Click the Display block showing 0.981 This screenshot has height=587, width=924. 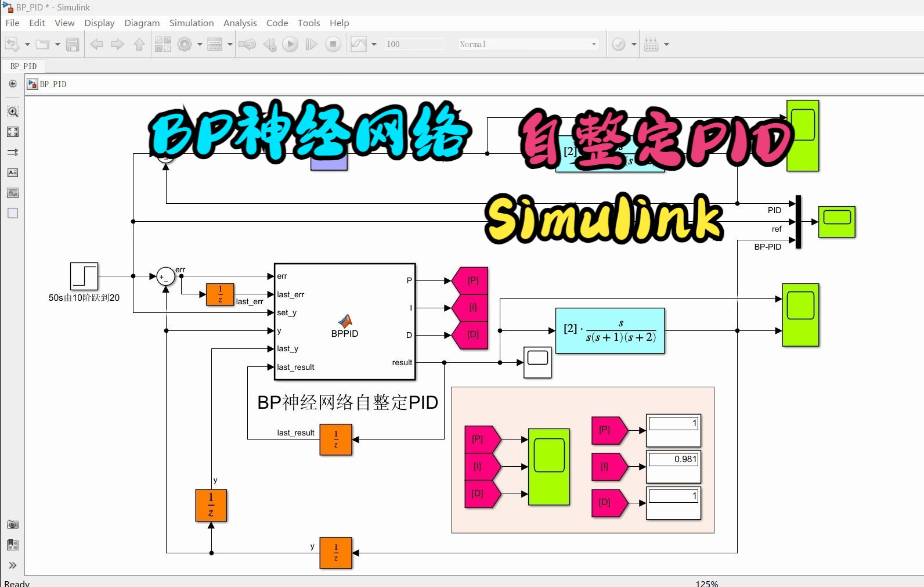click(x=674, y=466)
